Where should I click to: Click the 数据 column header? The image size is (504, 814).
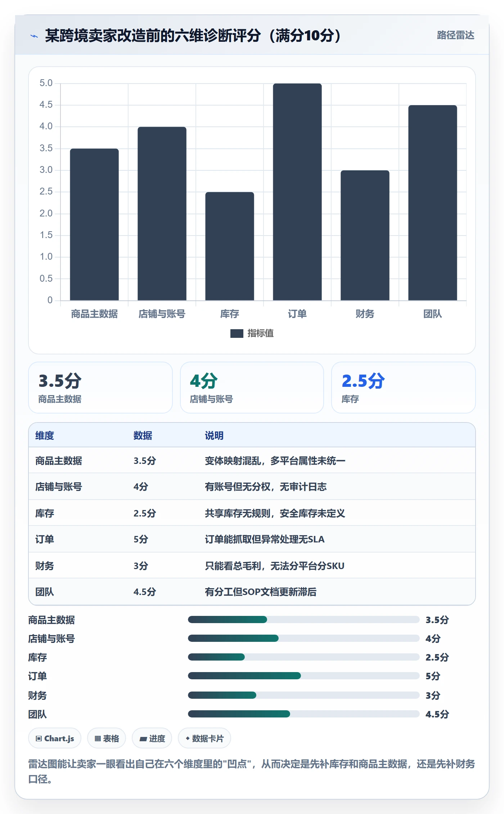[143, 435]
